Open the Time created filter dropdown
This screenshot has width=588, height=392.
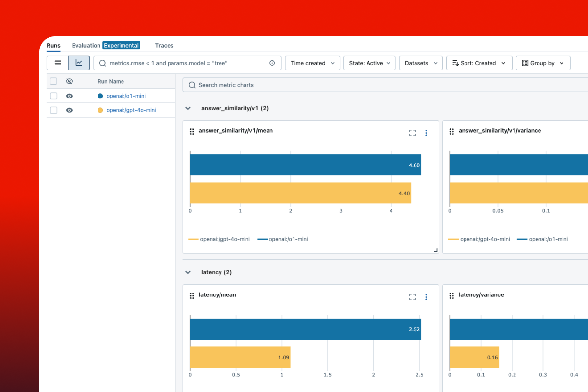tap(312, 63)
